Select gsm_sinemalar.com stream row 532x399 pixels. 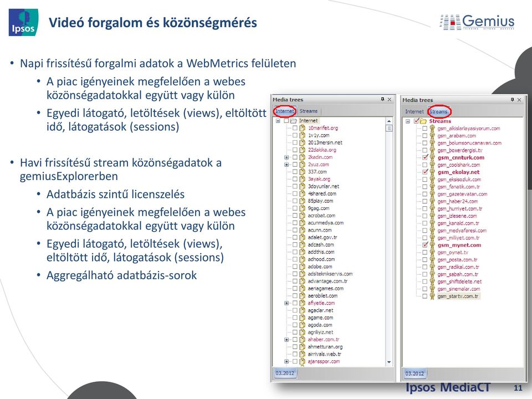459,289
